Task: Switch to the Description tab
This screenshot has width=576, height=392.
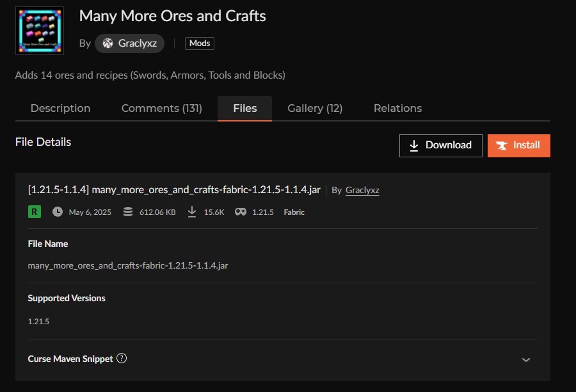Action: pos(60,108)
